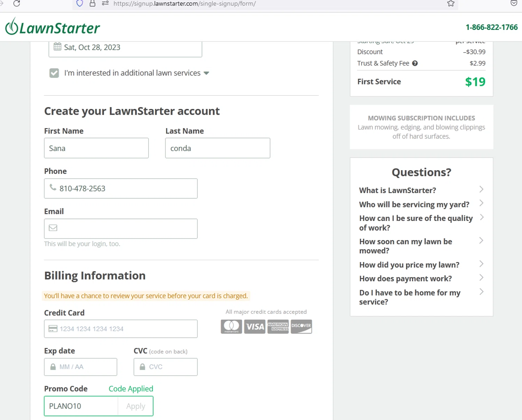Focus the Last Name field with conda
The width and height of the screenshot is (522, 420).
click(x=217, y=148)
